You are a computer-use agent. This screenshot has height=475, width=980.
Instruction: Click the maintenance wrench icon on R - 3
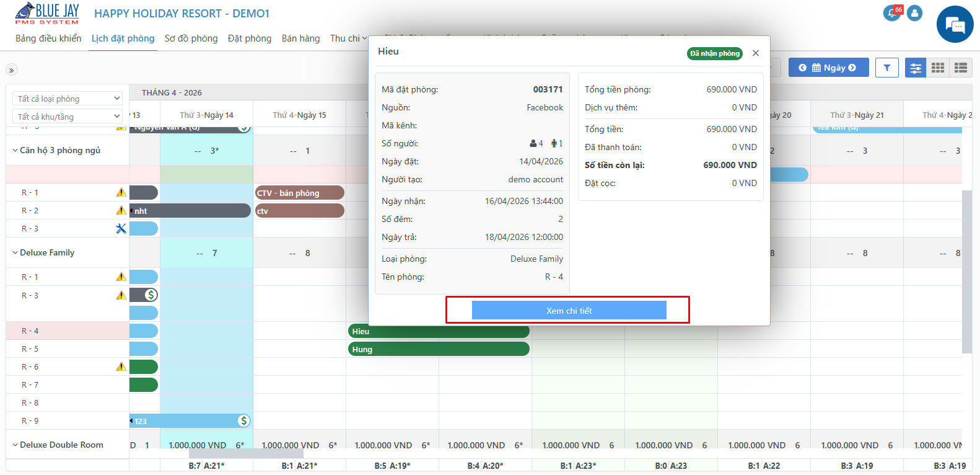121,229
